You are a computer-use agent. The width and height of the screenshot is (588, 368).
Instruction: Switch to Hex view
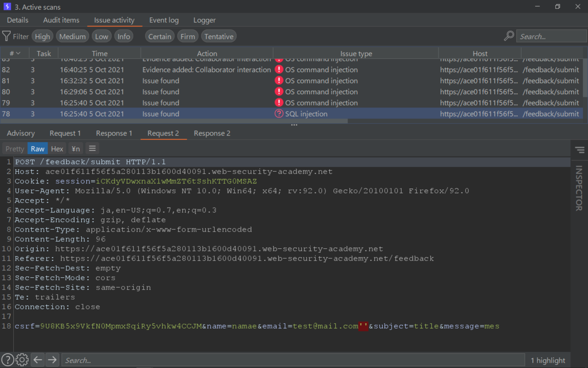[57, 149]
